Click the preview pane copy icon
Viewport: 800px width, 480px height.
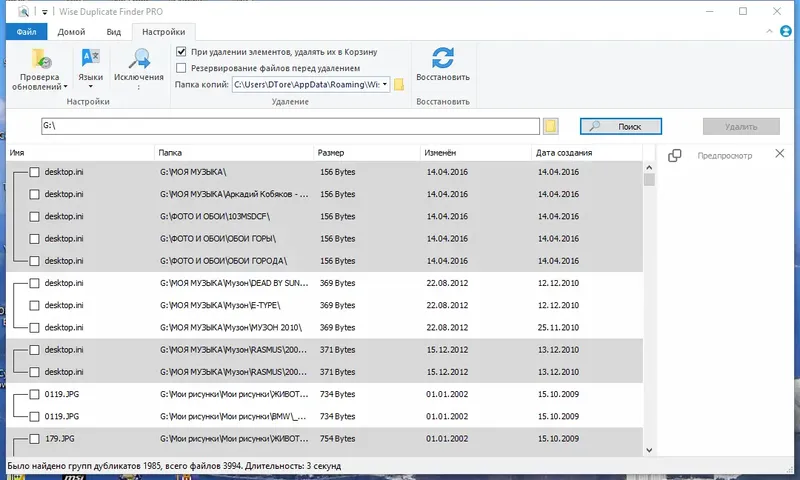coord(674,155)
